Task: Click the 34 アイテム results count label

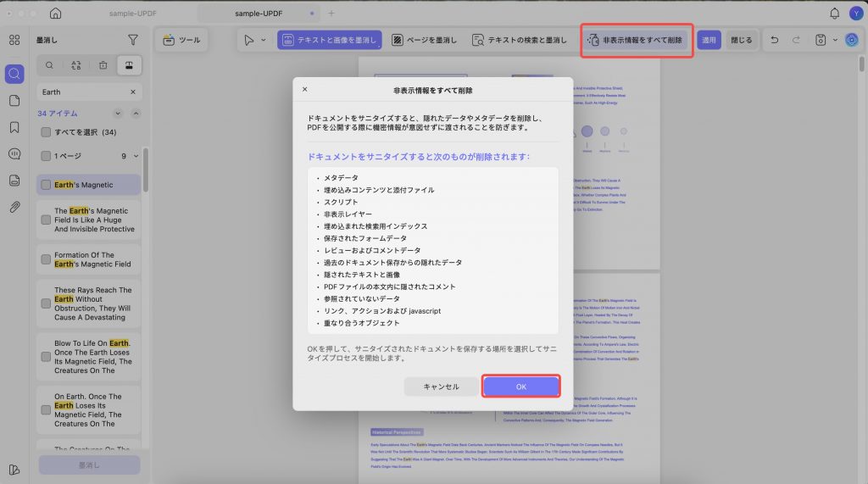Action: 58,114
